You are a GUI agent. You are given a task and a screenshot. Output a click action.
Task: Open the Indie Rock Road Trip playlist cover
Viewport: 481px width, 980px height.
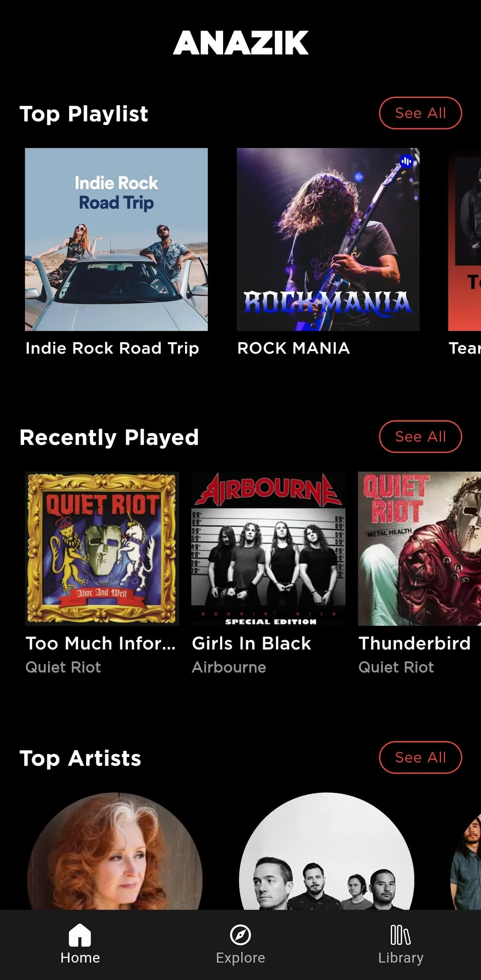coord(116,239)
